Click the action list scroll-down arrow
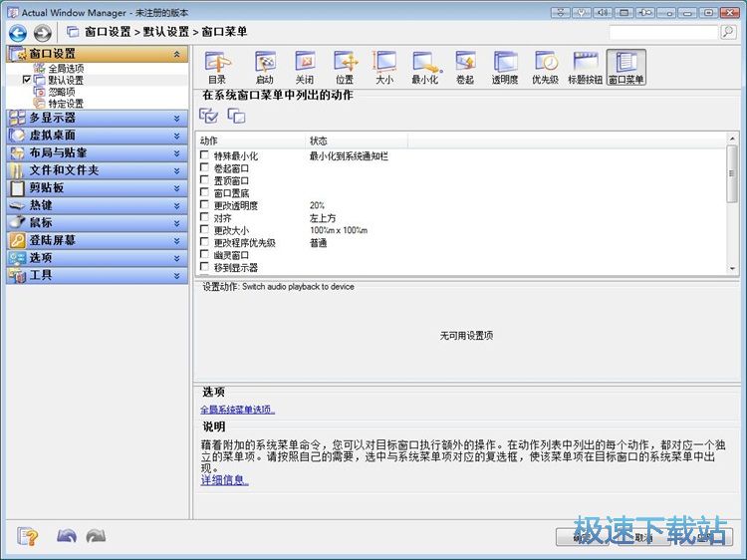 732,269
